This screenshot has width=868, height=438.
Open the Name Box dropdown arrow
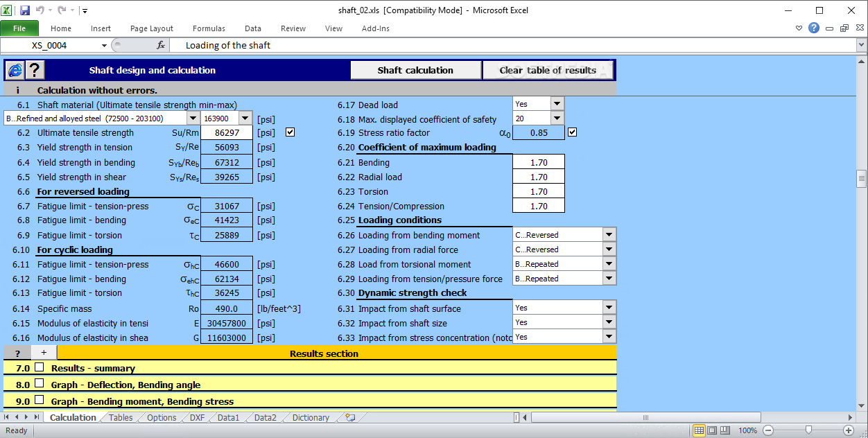click(105, 45)
